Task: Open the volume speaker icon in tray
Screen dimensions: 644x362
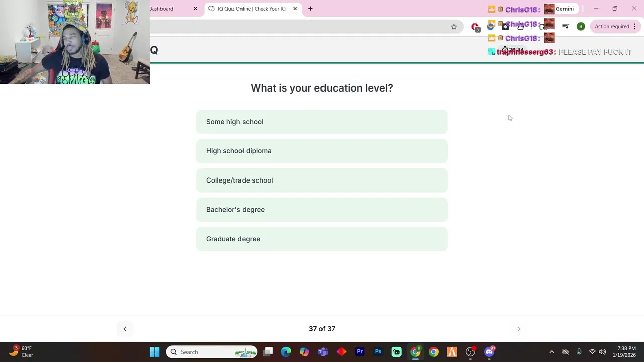Action: (x=602, y=352)
